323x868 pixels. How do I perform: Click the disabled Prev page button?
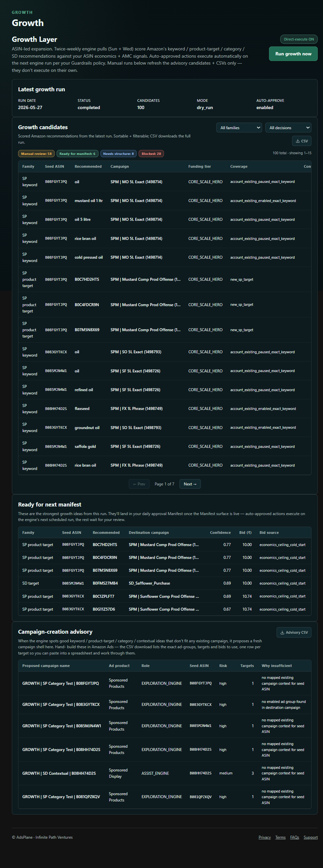tap(139, 484)
